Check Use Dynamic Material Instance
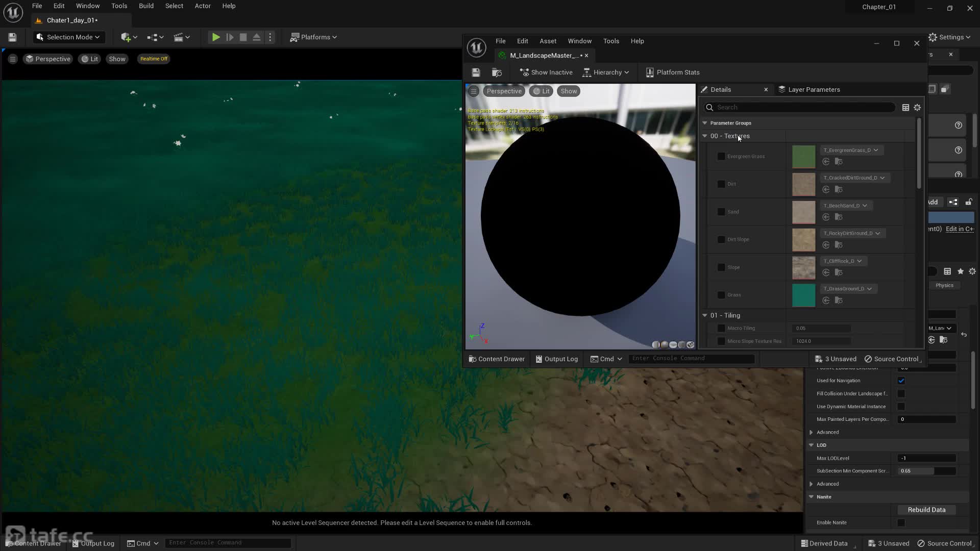This screenshot has height=551, width=980. coord(901,407)
